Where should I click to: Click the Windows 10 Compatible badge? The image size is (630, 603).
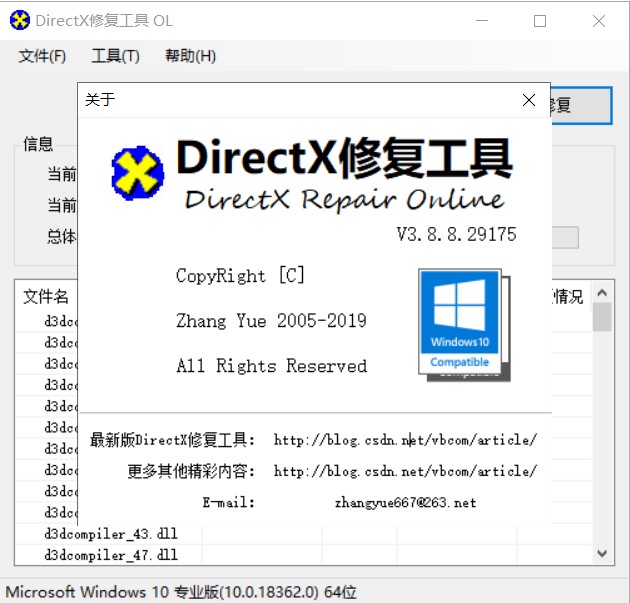[x=464, y=325]
